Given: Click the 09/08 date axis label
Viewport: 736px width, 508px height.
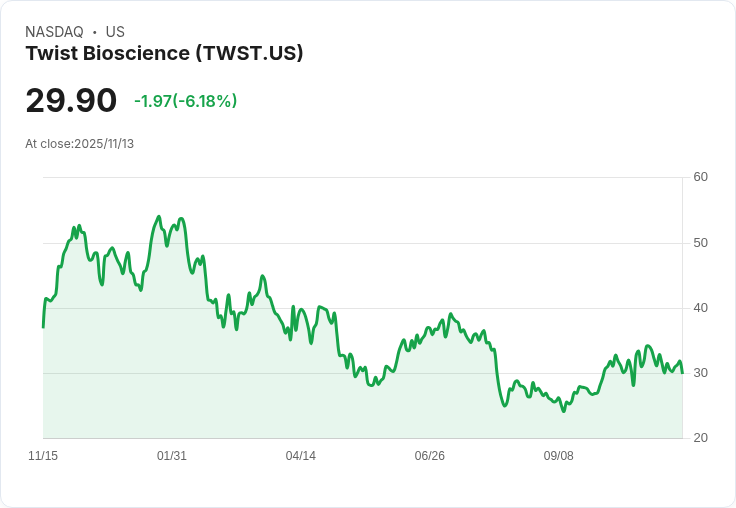Looking at the screenshot, I should [x=558, y=456].
